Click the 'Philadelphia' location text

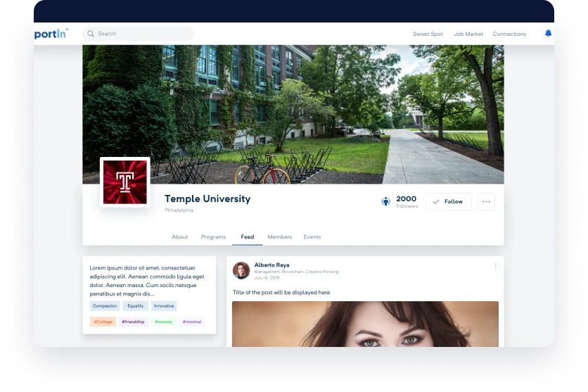point(179,210)
